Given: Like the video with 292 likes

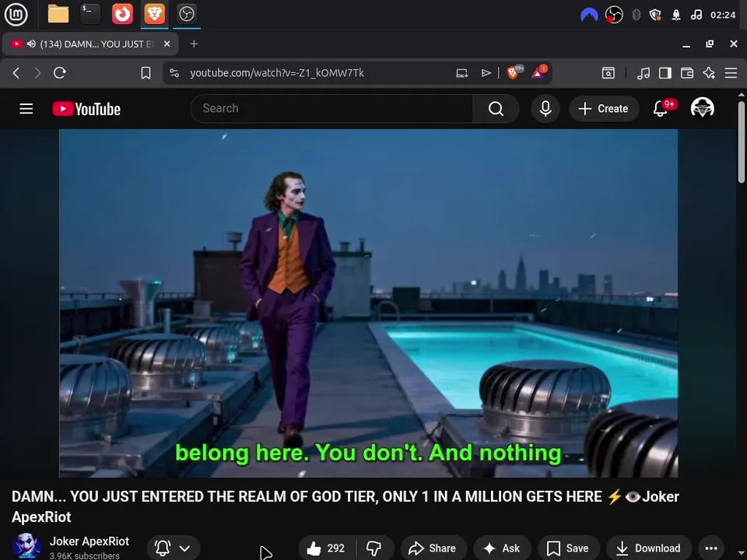Looking at the screenshot, I should point(327,548).
